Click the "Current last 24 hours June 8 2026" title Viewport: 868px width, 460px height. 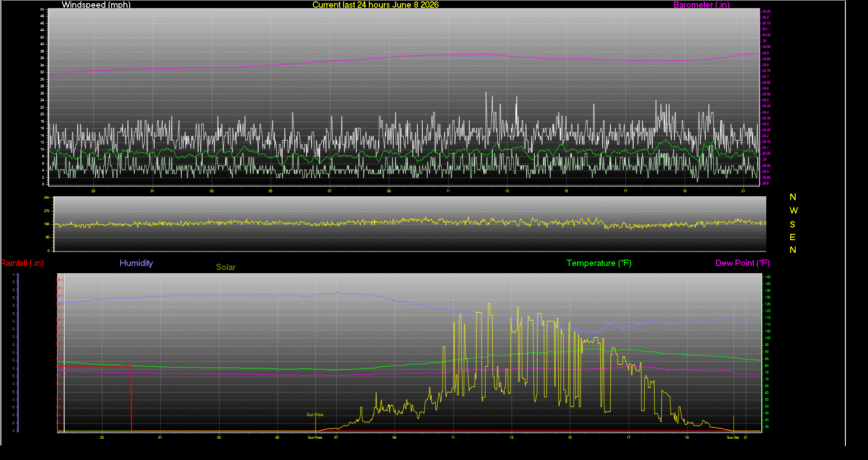[x=375, y=5]
